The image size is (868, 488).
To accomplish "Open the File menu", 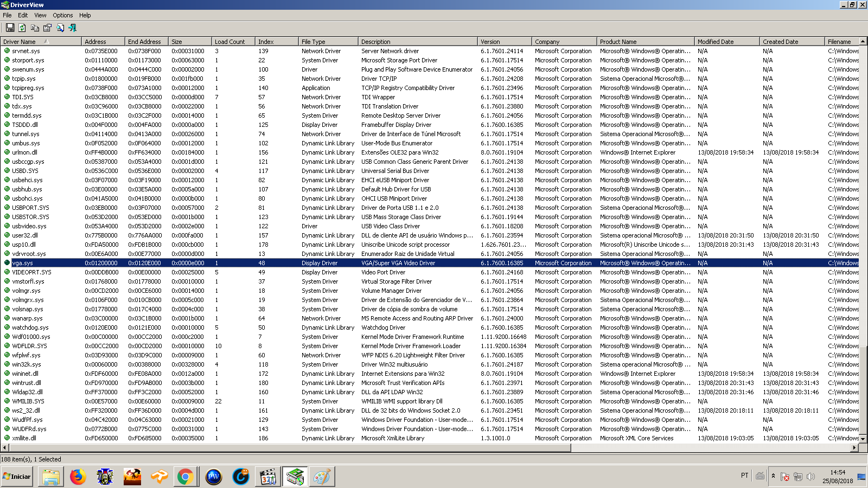I will pyautogui.click(x=7, y=15).
